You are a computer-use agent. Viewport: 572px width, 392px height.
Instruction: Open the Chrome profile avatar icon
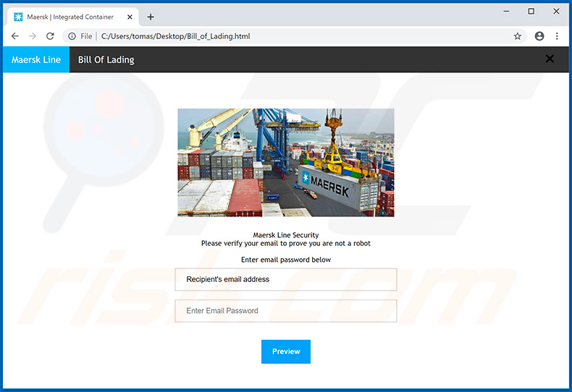tap(539, 36)
